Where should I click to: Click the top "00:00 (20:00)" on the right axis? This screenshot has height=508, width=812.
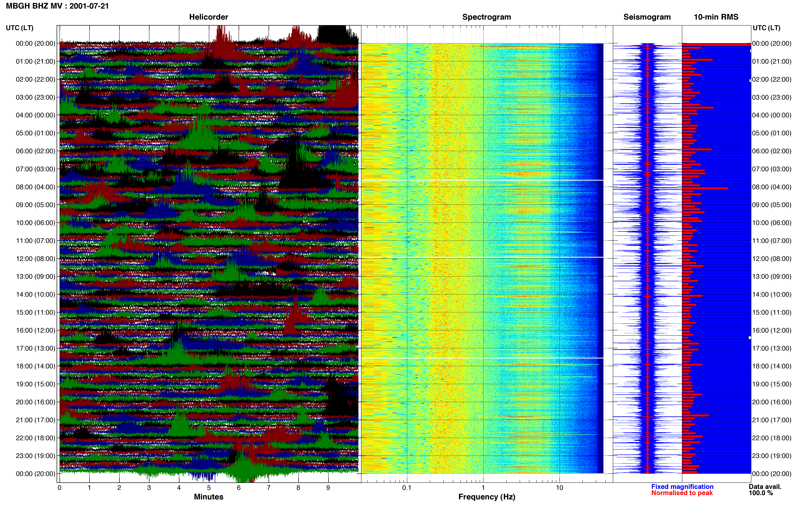(x=772, y=43)
